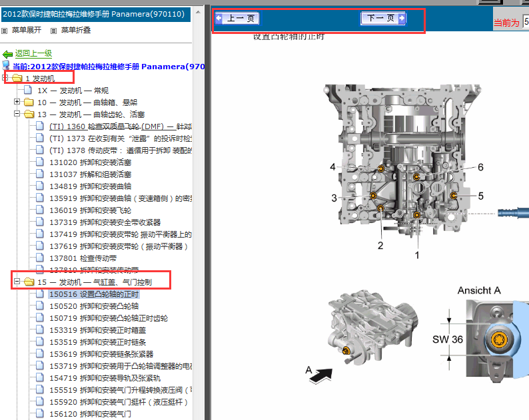Image resolution: width=529 pixels, height=420 pixels.
Task: Click document icon of 156120 entry
Action: point(39,413)
